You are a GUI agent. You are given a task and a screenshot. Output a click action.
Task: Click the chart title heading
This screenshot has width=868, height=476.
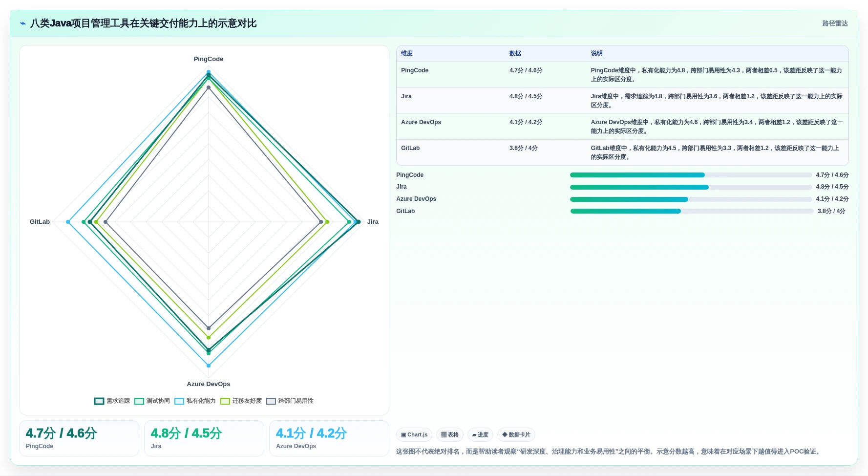(x=143, y=23)
